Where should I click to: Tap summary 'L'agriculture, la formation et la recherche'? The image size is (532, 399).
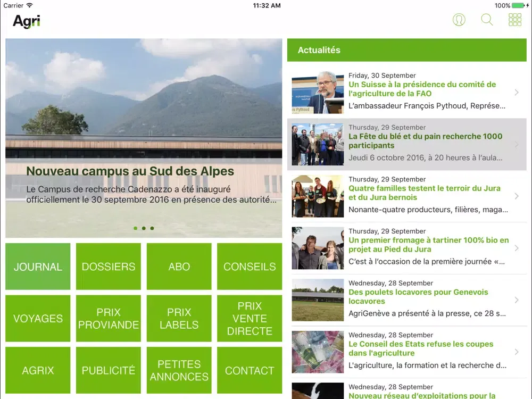428,365
